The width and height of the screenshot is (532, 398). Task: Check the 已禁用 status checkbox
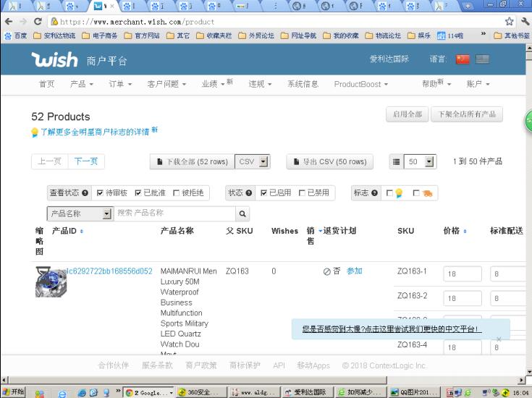(x=302, y=193)
